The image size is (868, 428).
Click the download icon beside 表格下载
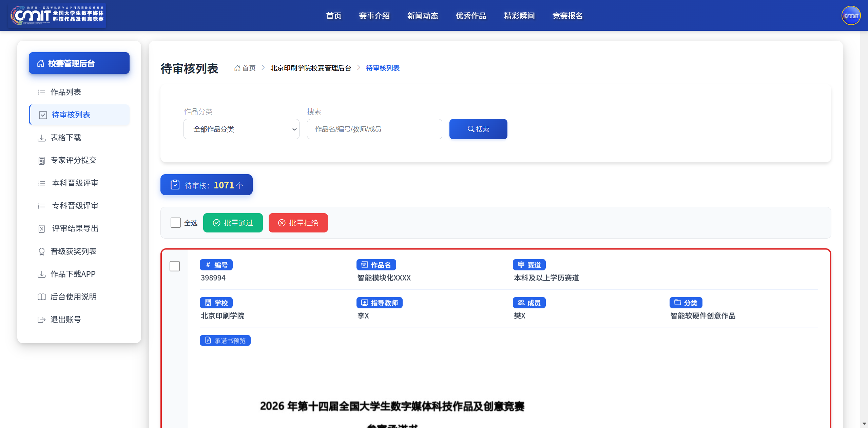(41, 138)
